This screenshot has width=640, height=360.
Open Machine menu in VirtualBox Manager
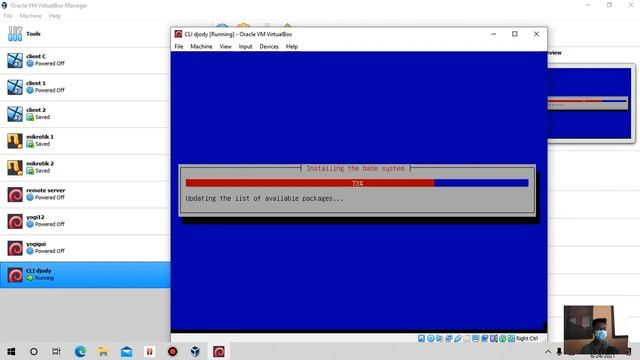[31, 16]
